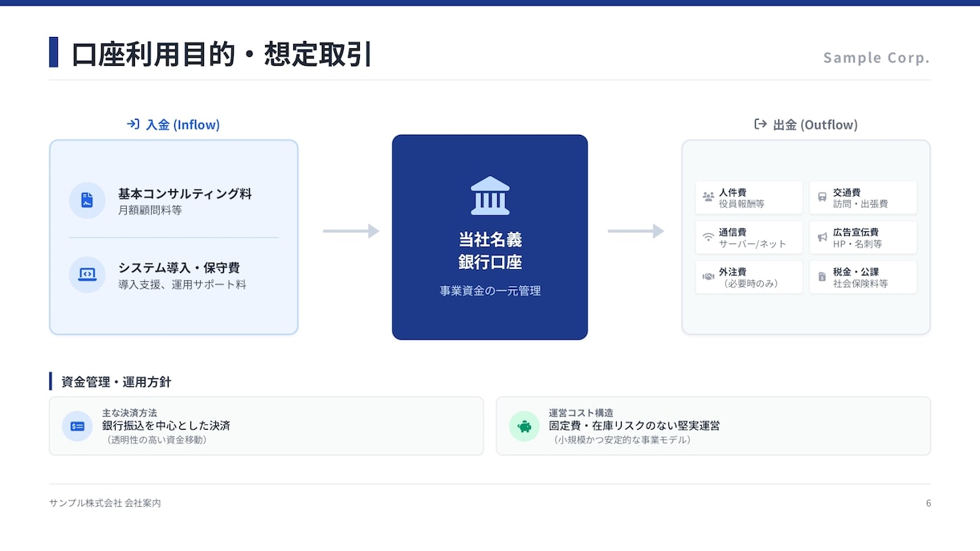The width and height of the screenshot is (980, 551).
Task: Click the (透明性の高い資金移動) note
Action: tap(156, 439)
